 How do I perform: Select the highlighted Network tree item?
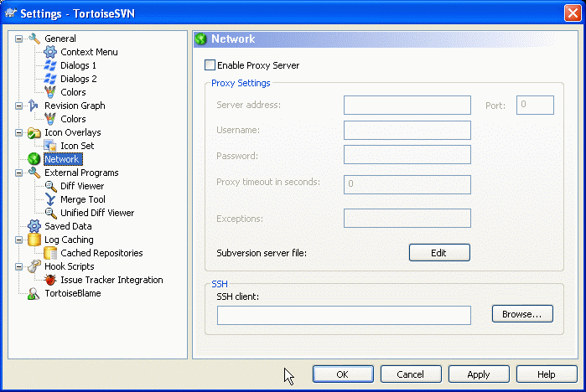tap(62, 159)
